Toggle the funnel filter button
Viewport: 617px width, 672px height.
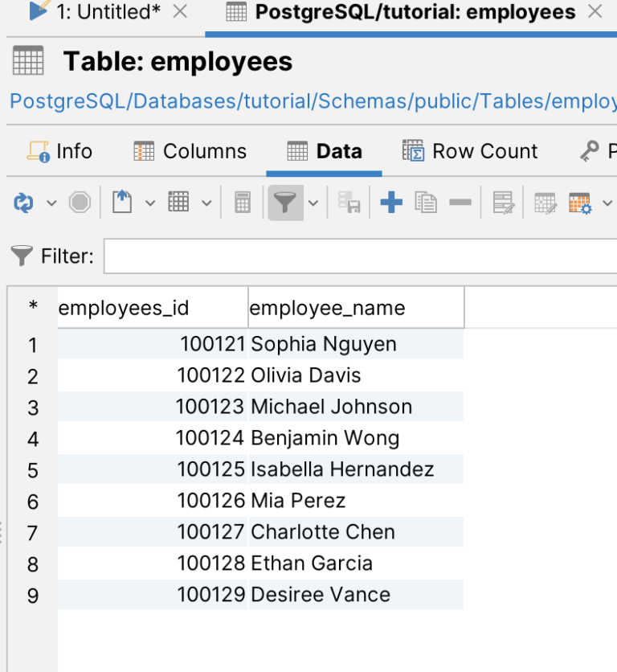tap(284, 203)
